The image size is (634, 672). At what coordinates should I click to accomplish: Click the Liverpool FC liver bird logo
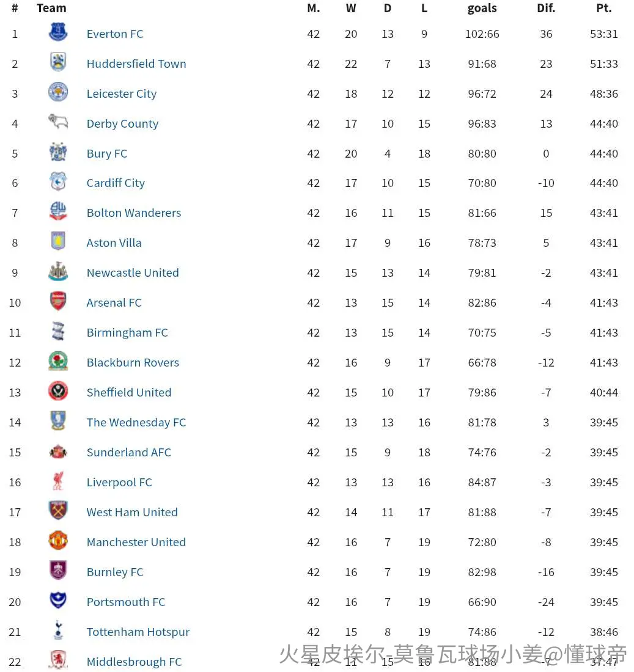(58, 481)
